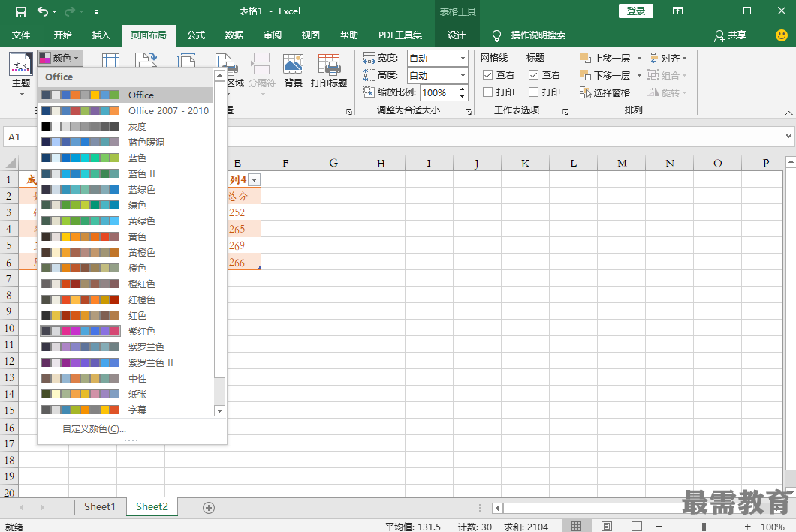The image size is (796, 532).
Task: Open the File (文件) tab
Action: pos(21,35)
